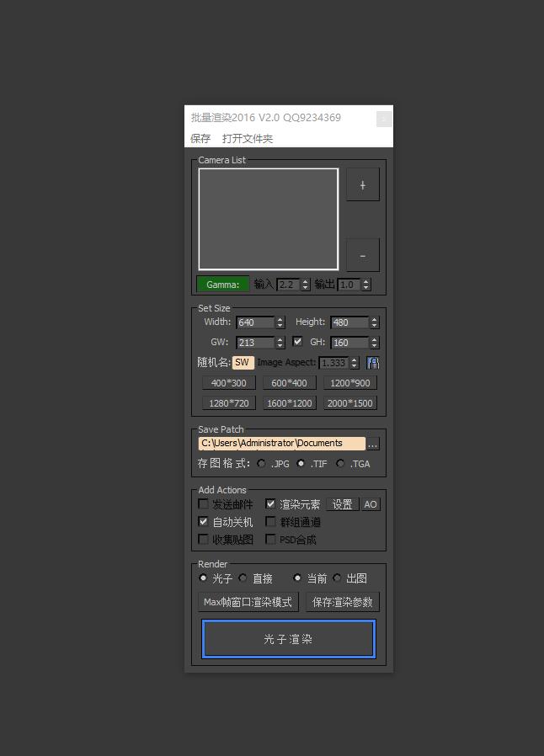Enable the 发送邮件 checkbox
544x756 pixels.
pyautogui.click(x=204, y=503)
